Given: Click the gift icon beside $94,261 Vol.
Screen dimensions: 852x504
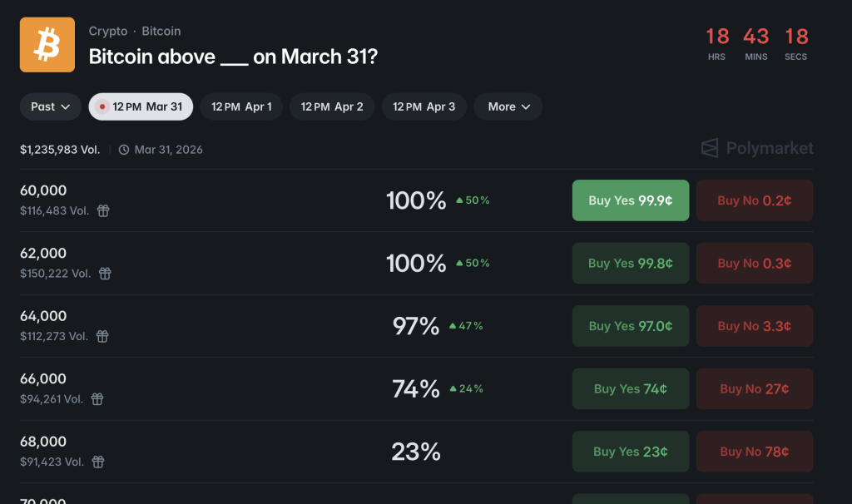Looking at the screenshot, I should click(x=97, y=399).
